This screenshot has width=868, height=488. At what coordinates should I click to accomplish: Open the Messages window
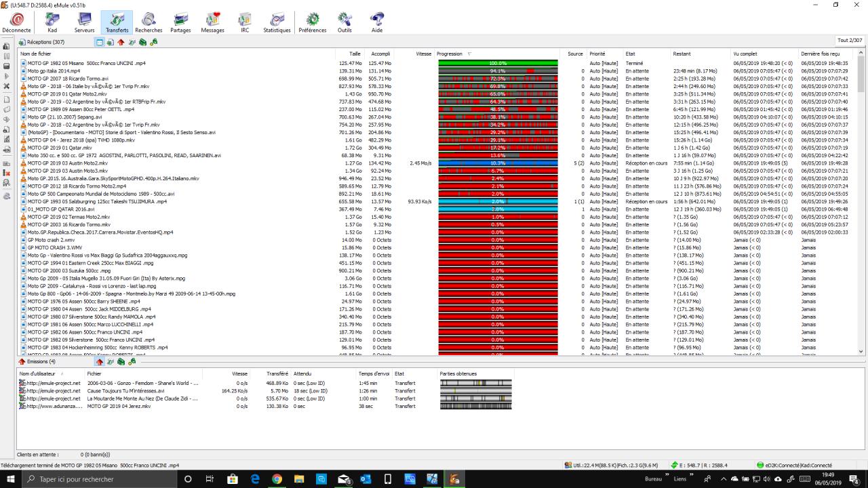click(x=212, y=22)
